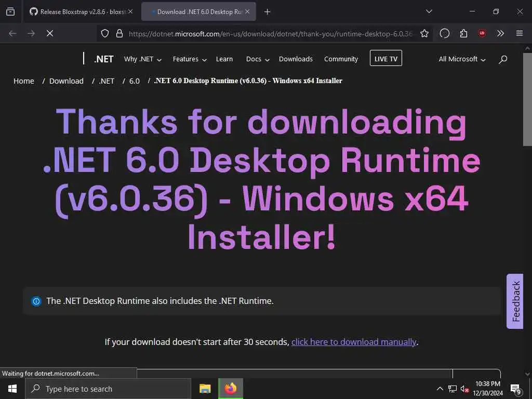Open Community nav item
Screen dimensions: 532x399
click(x=341, y=59)
